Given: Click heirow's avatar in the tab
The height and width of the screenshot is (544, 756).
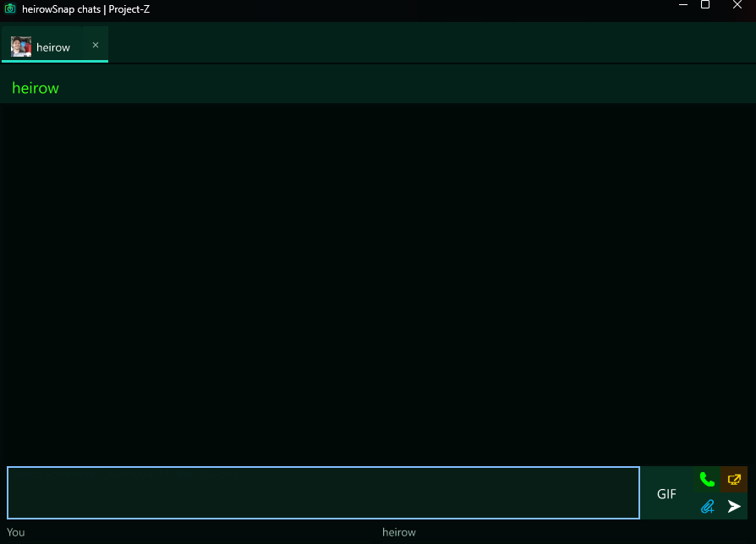Looking at the screenshot, I should click(x=21, y=47).
